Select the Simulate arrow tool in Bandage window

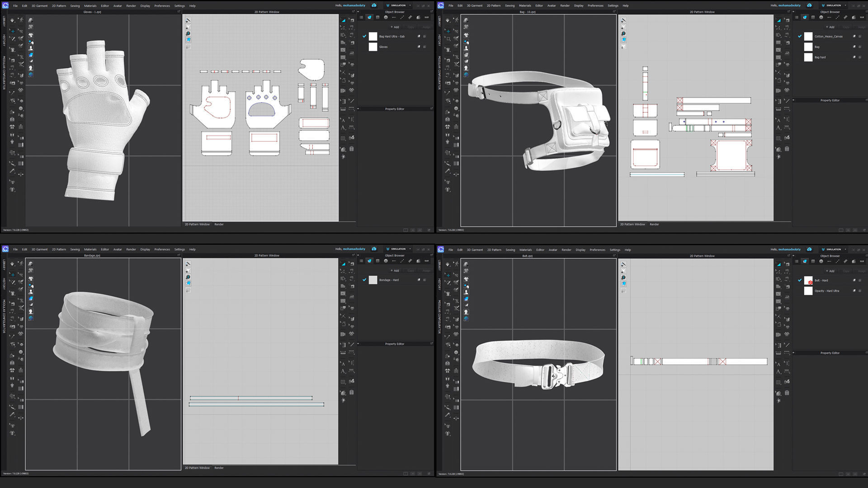coord(12,264)
